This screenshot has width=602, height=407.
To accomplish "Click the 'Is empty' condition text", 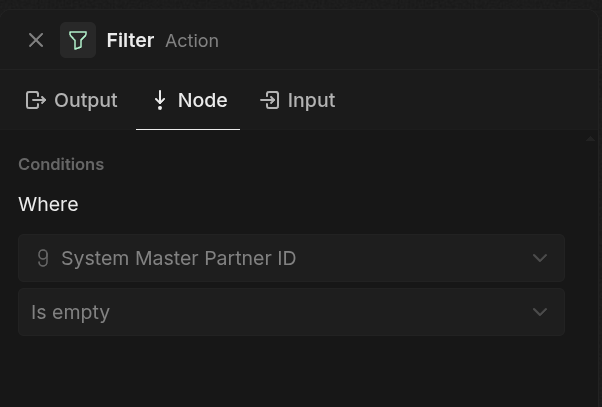I will pyautogui.click(x=70, y=312).
